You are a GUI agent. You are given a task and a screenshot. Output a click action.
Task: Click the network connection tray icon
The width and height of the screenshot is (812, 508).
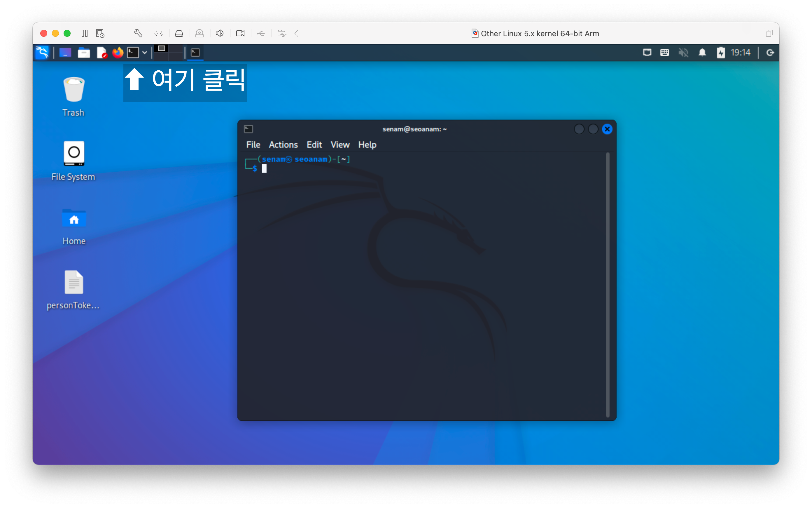[x=647, y=53]
